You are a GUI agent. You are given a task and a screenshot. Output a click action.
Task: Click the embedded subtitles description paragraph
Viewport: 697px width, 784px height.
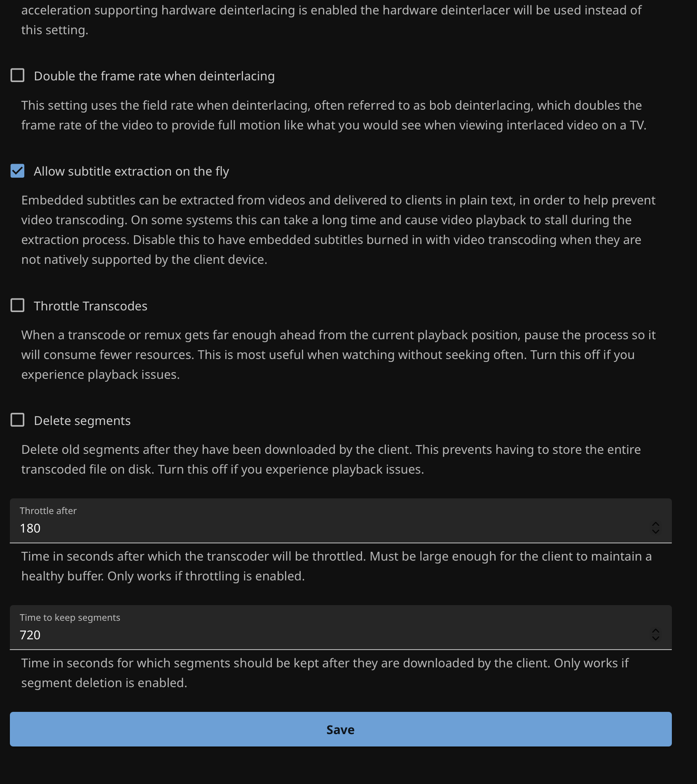click(x=338, y=230)
